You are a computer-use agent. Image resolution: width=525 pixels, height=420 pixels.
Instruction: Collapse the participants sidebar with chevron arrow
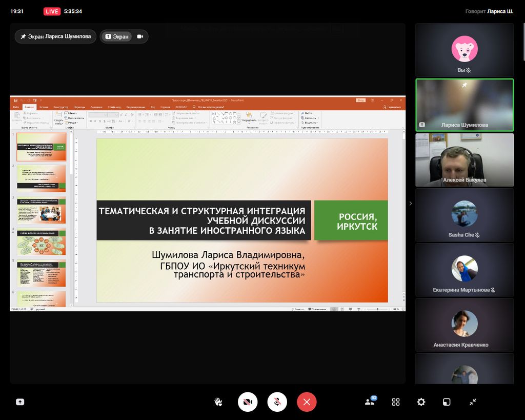pyautogui.click(x=410, y=204)
